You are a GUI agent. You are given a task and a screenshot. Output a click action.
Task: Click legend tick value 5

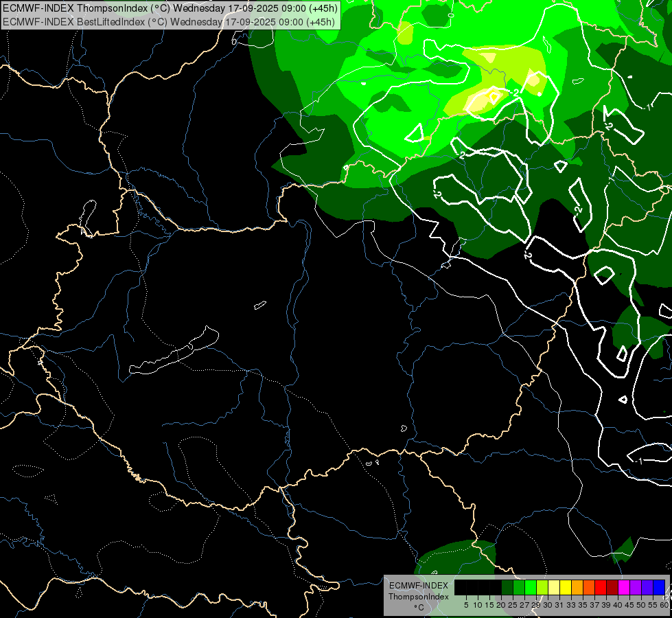pyautogui.click(x=466, y=605)
